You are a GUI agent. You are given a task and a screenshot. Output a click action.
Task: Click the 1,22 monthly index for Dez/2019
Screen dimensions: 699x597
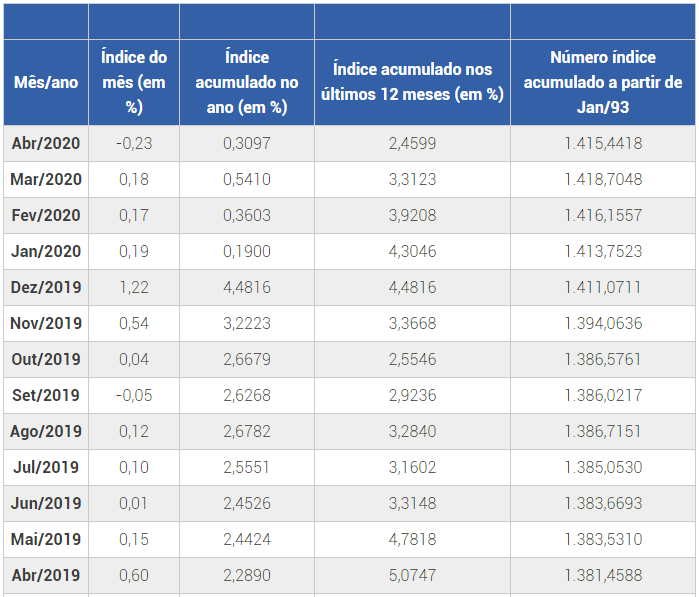133,287
